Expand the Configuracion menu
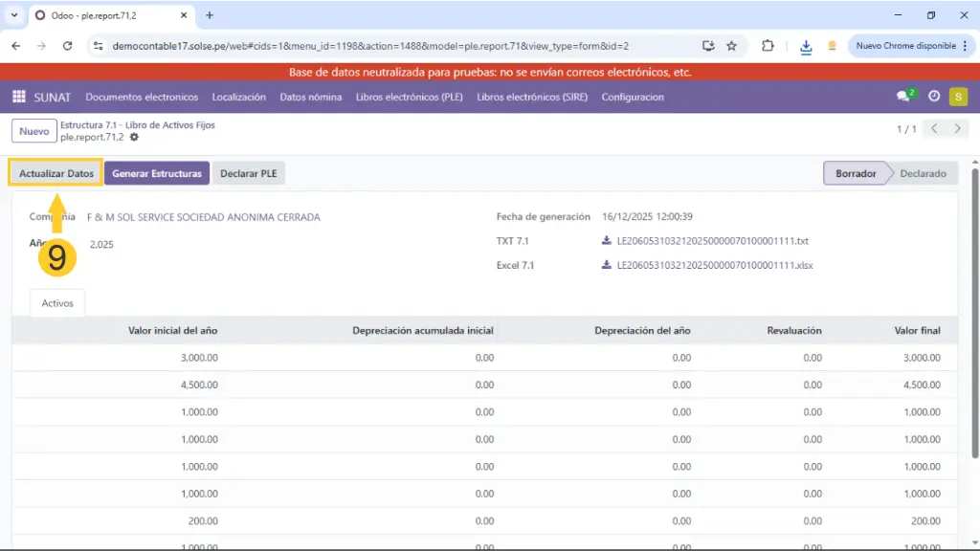Image resolution: width=980 pixels, height=551 pixels. pyautogui.click(x=632, y=97)
